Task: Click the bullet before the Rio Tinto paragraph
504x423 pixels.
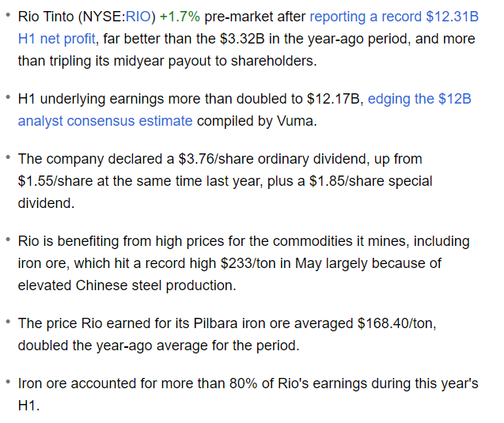Action: [8, 15]
